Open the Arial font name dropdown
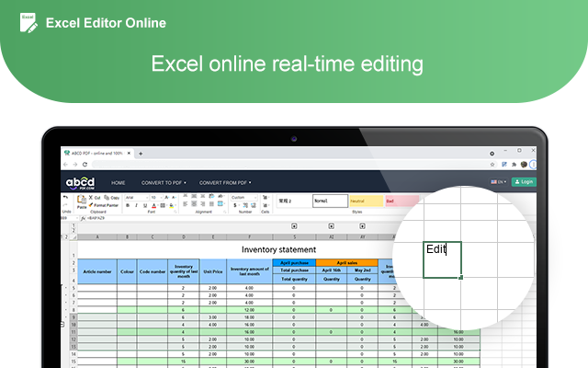This screenshot has height=368, width=588. point(137,198)
